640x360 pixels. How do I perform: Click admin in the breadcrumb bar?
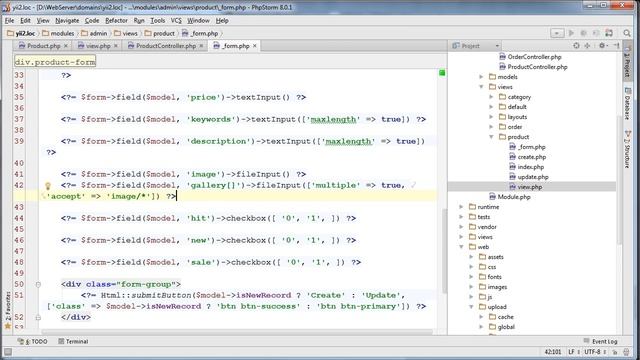94,33
